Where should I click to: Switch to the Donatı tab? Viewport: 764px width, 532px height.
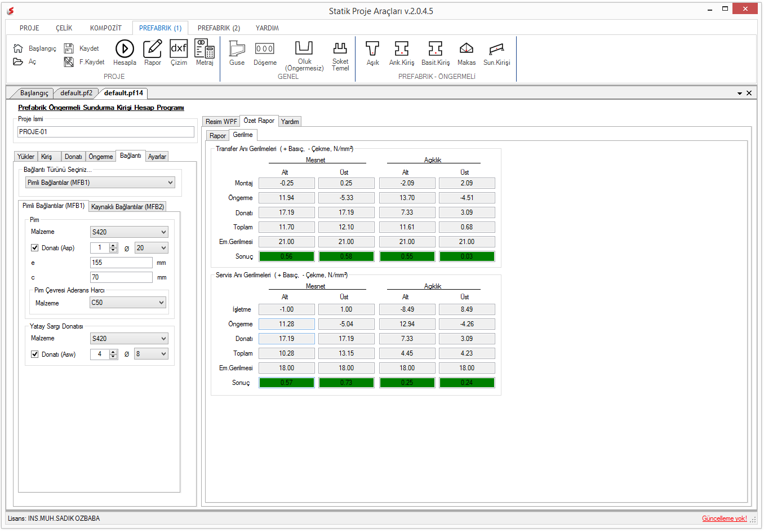point(73,157)
